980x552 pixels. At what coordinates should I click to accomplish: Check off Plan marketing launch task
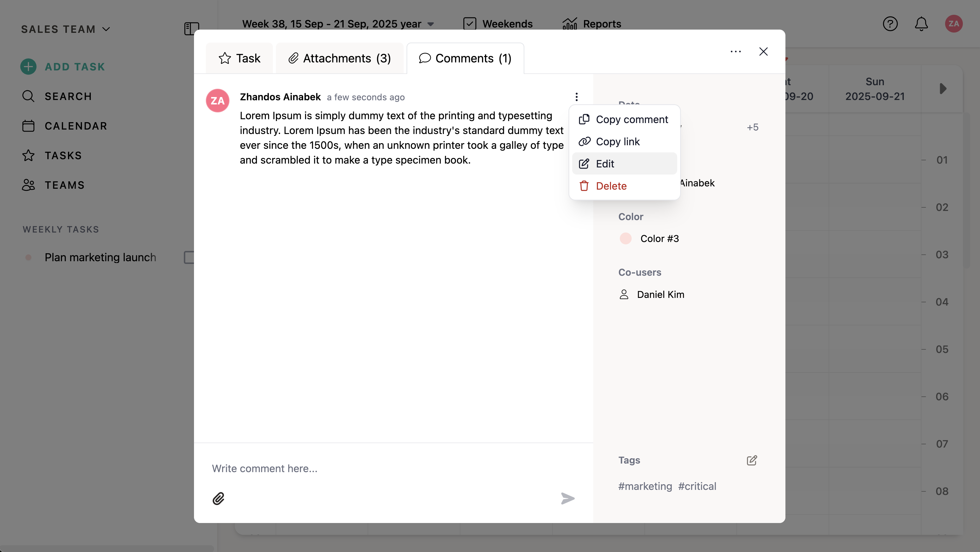189,257
